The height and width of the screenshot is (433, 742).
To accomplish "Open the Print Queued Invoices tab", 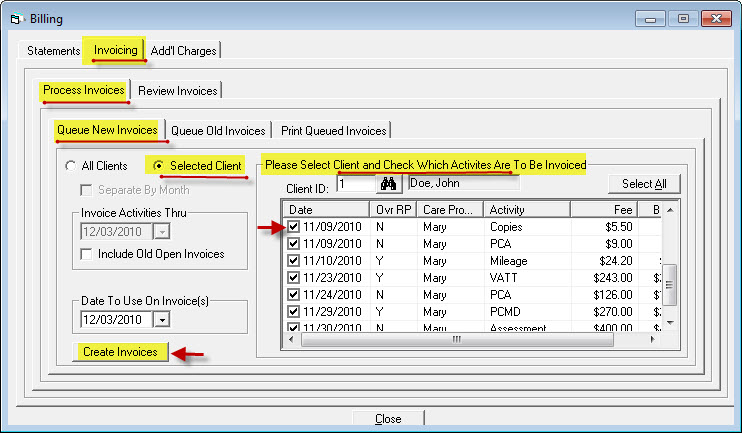I will 333,131.
